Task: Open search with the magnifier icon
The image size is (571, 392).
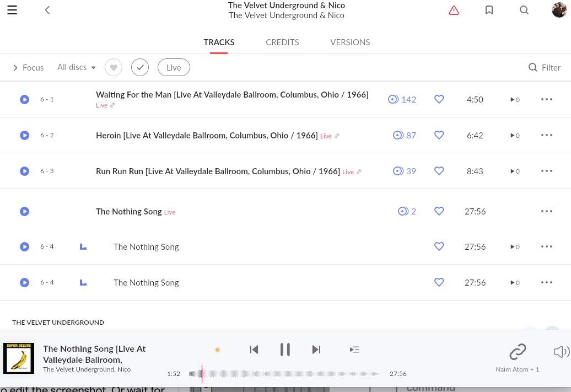Action: coord(524,10)
